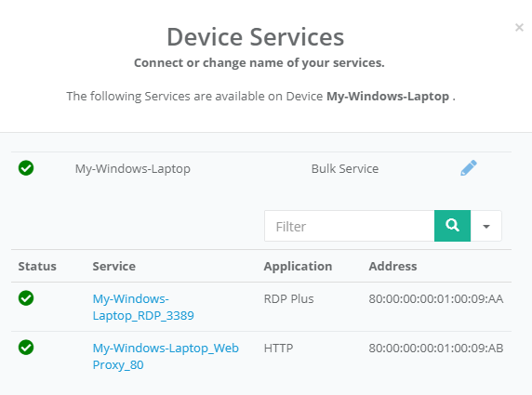Open the My-Windows-Laptop_Web Proxy_80 service link
Image resolution: width=532 pixels, height=395 pixels.
[x=166, y=356]
